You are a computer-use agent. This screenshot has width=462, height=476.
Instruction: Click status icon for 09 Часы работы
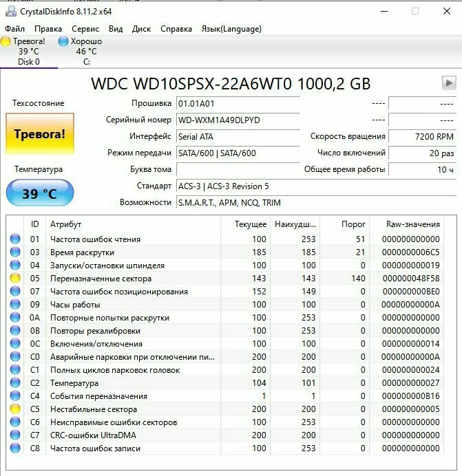pos(15,304)
